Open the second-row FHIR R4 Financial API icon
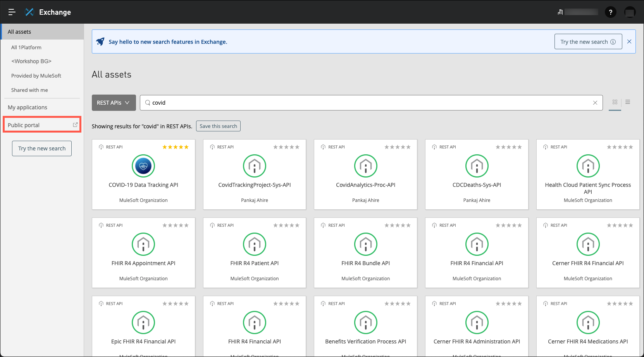The height and width of the screenshot is (357, 644). coord(477,244)
